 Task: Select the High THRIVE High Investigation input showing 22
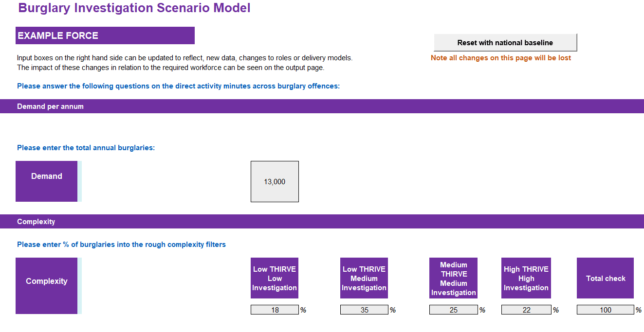(526, 309)
